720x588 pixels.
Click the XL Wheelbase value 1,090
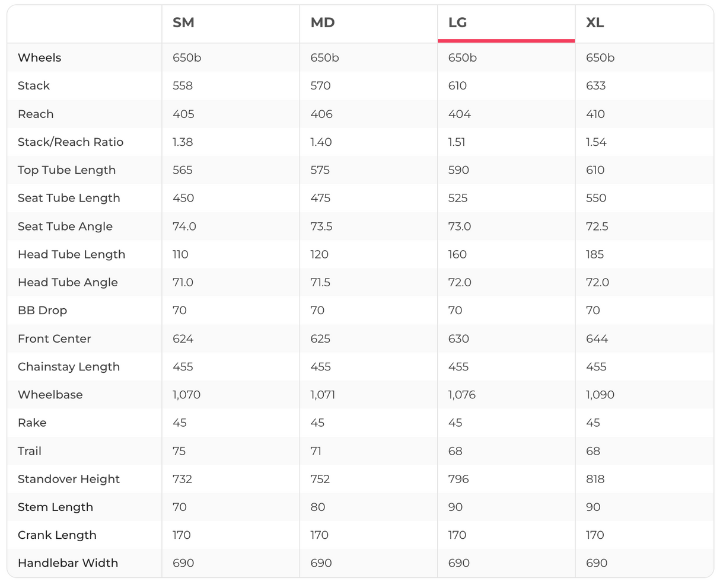pos(600,395)
